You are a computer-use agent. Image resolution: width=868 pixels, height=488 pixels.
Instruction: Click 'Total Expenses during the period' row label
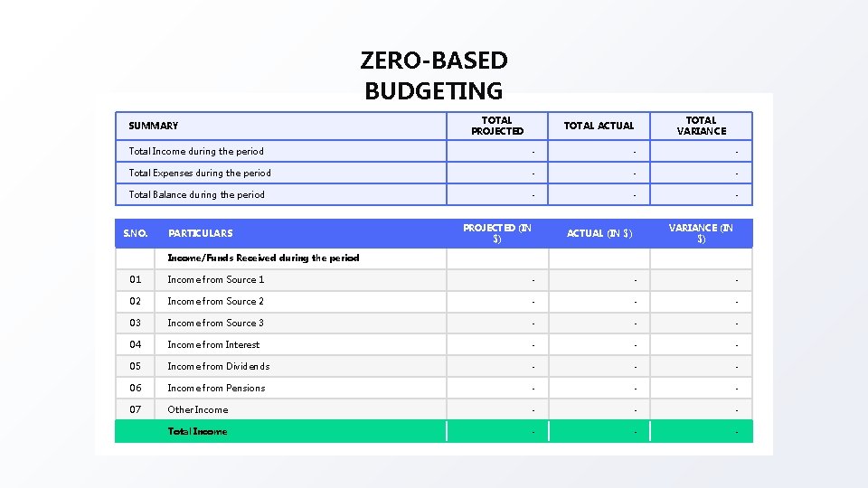pos(200,173)
